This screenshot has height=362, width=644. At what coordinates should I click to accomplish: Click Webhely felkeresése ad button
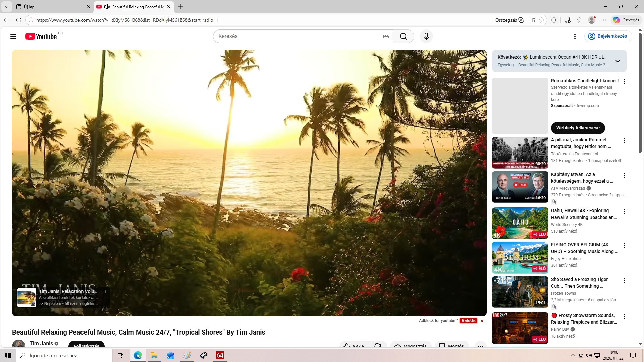(578, 128)
